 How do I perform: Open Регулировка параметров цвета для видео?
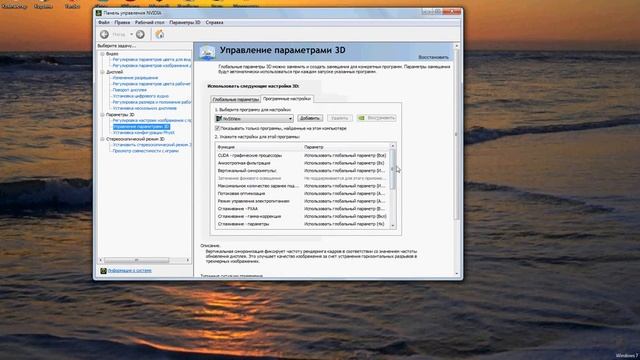click(x=152, y=60)
